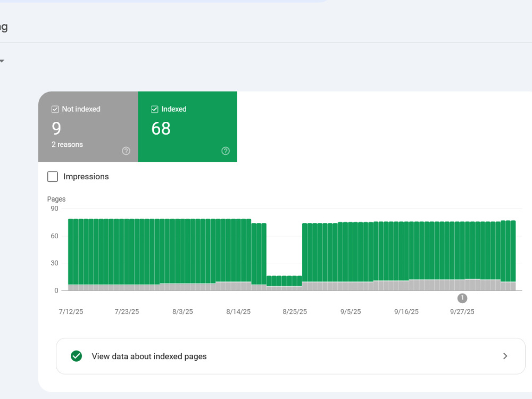Click the 90 value on the y-axis
Screen dimensions: 532x399
[54, 209]
